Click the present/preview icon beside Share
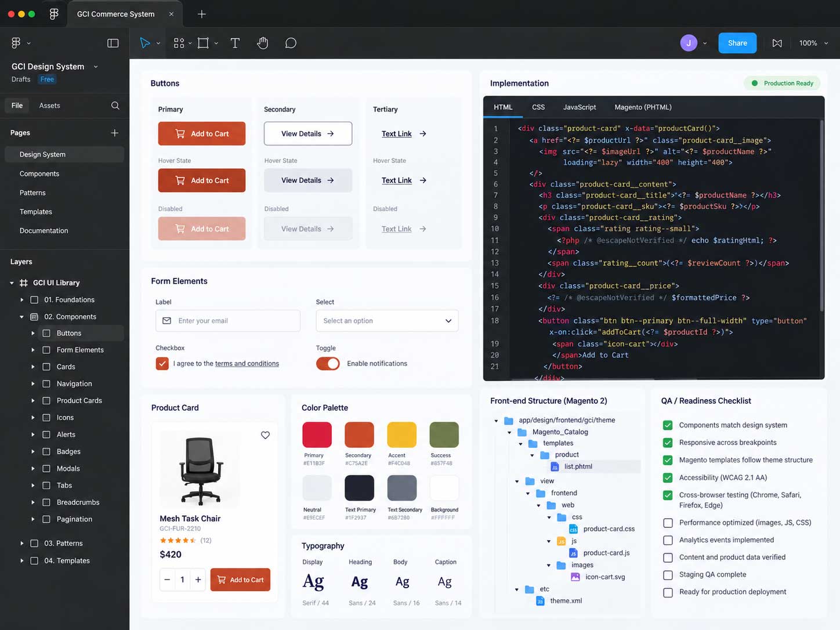The image size is (840, 630). (x=777, y=43)
